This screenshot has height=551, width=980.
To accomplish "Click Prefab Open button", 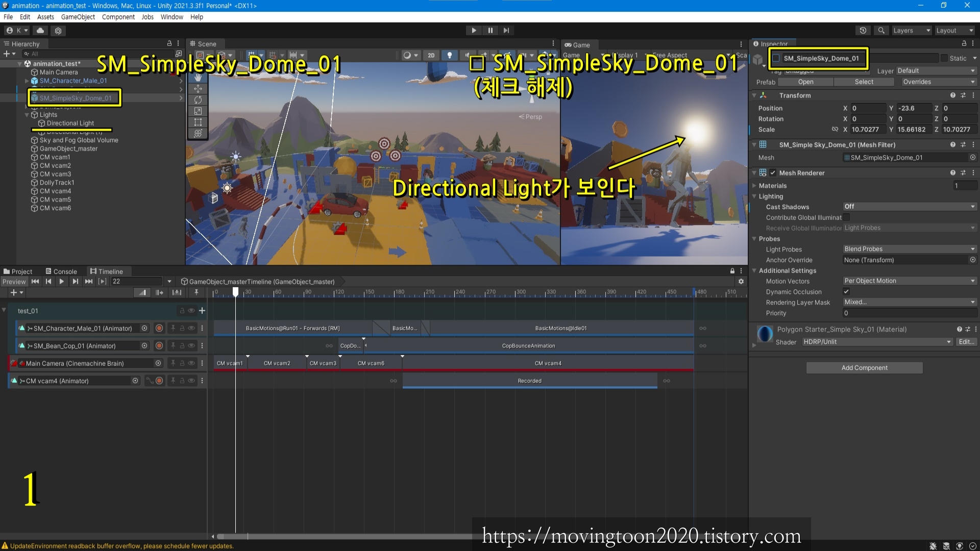I will pyautogui.click(x=806, y=82).
